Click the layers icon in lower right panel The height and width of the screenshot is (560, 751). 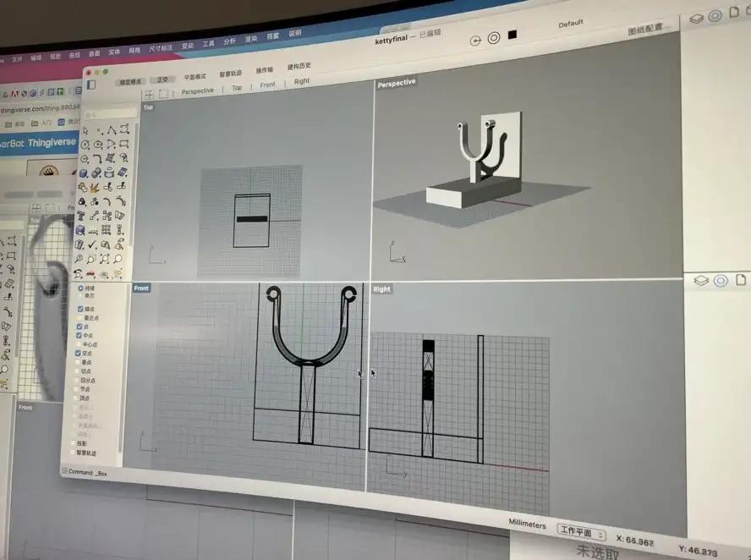point(701,280)
